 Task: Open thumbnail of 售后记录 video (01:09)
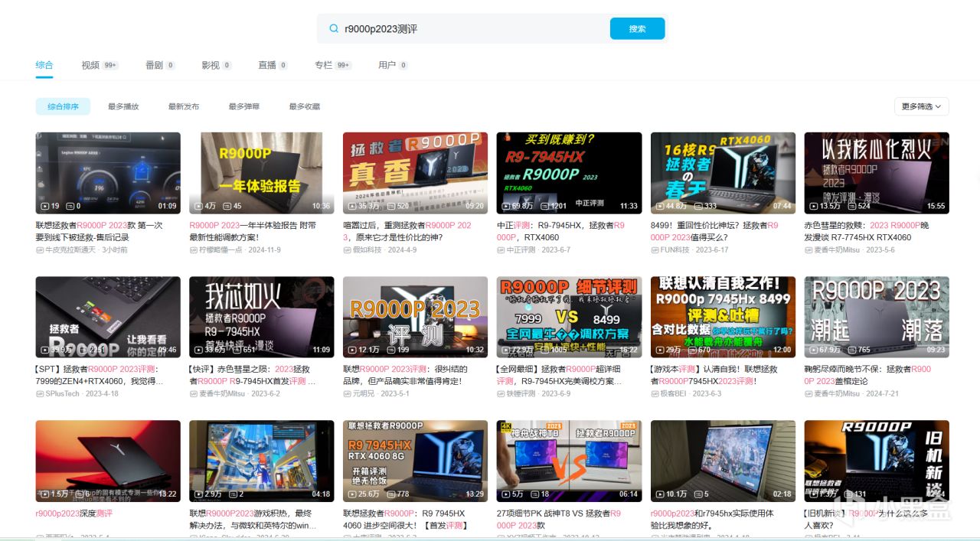108,173
